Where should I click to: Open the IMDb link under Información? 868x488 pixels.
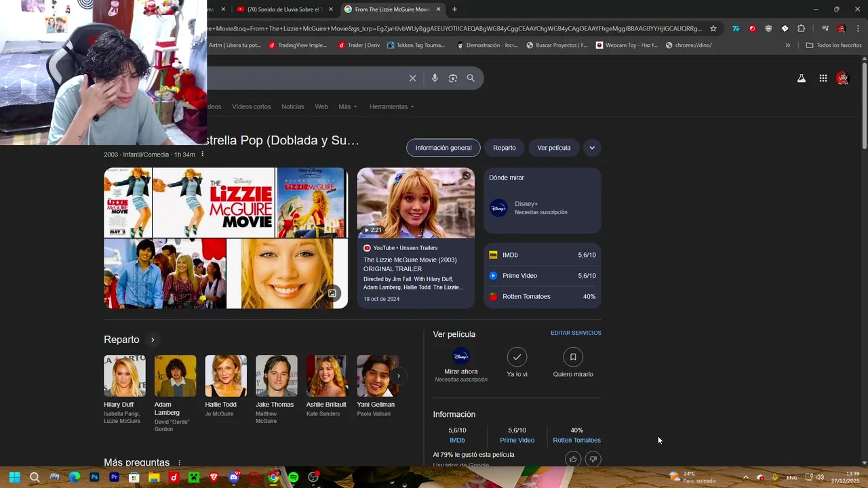[457, 440]
